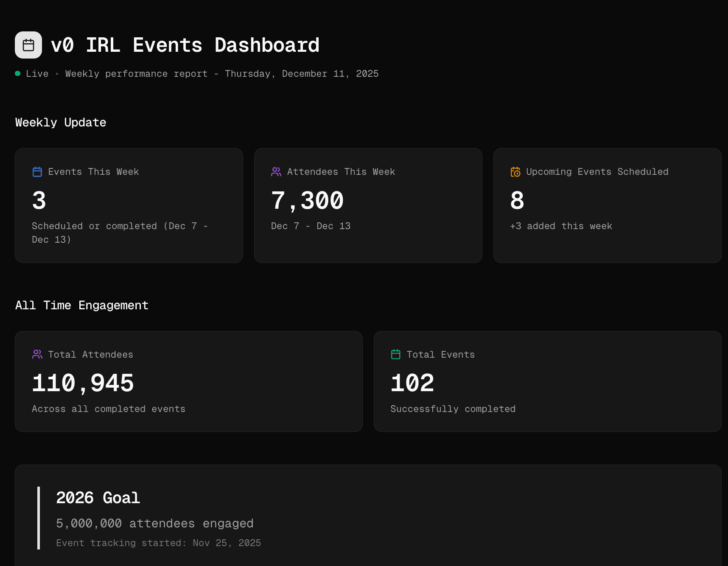Image resolution: width=728 pixels, height=566 pixels.
Task: Click the All Time Engagement heading
Action: 81,305
